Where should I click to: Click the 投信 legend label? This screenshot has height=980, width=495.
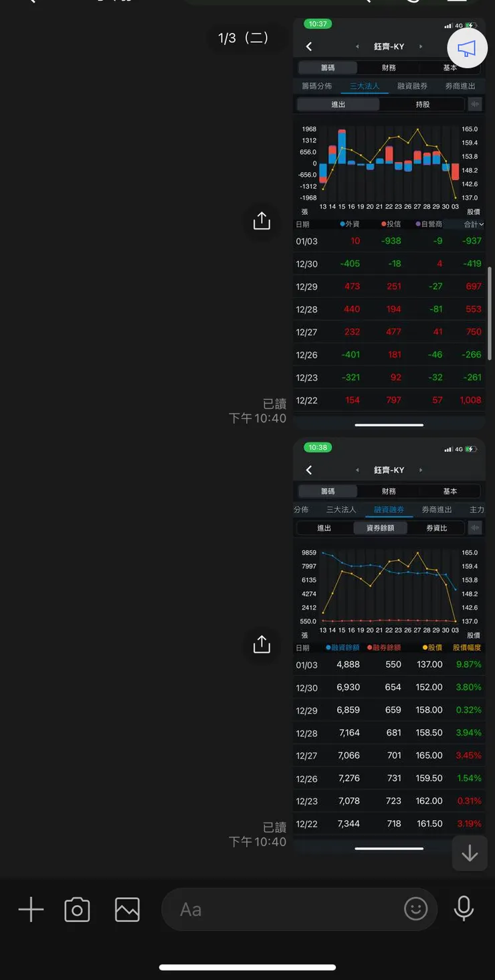[391, 224]
